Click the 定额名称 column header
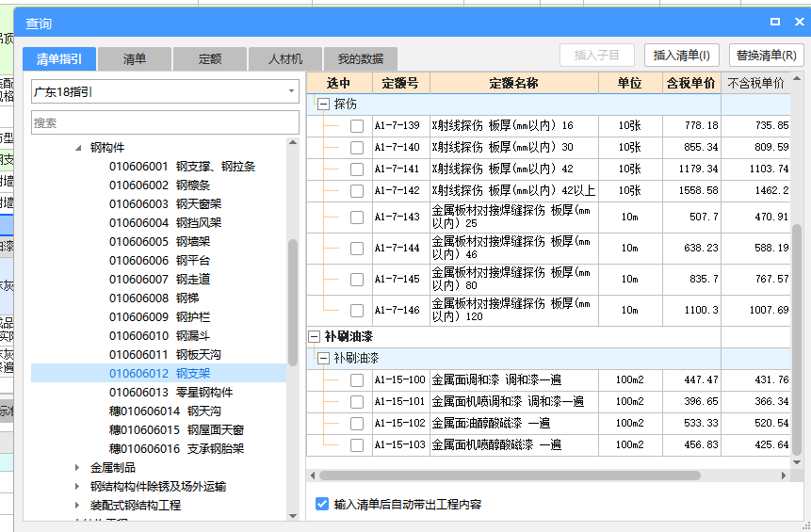The height and width of the screenshot is (532, 811). pos(514,83)
